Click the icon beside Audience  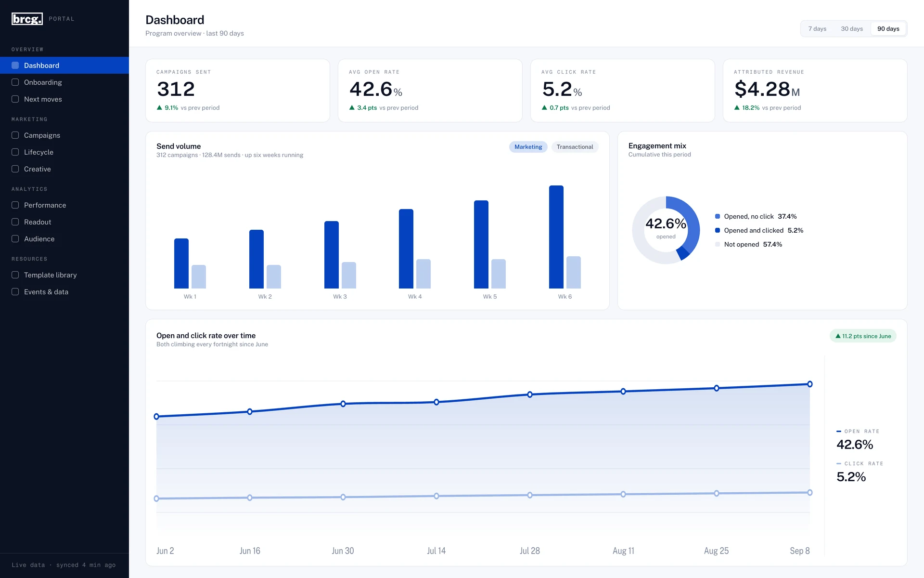[15, 239]
